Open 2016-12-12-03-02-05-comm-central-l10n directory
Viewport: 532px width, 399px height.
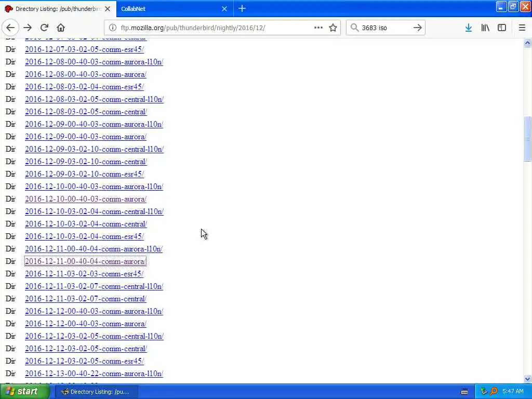click(x=95, y=336)
